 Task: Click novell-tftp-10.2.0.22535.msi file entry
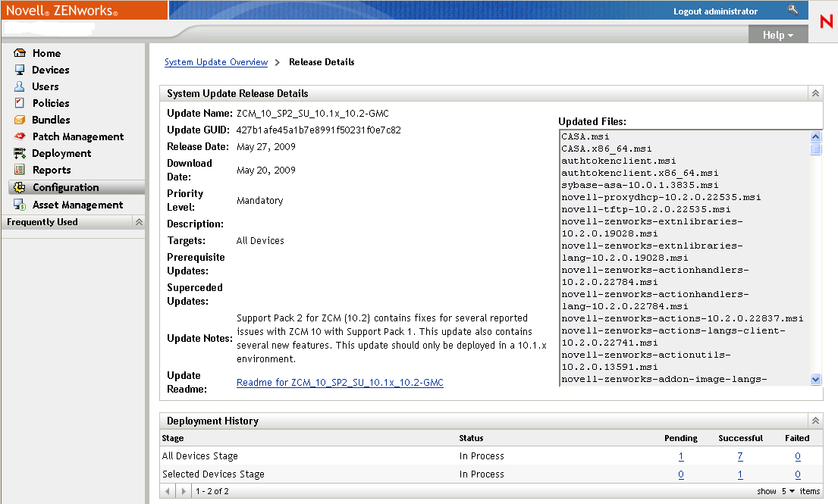[645, 209]
